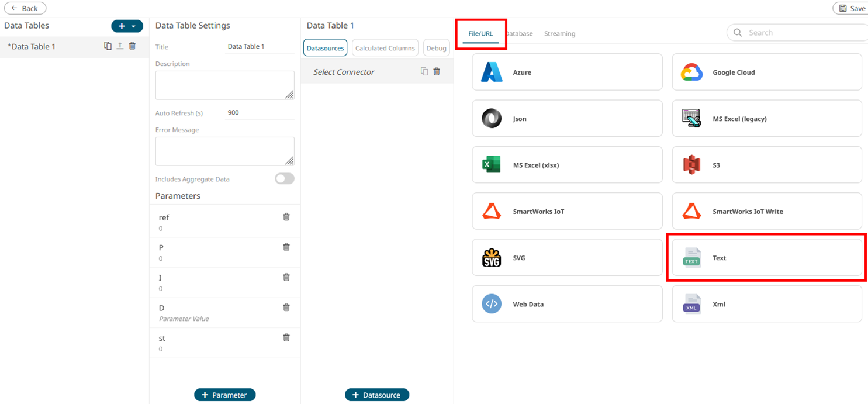Image resolution: width=868 pixels, height=404 pixels.
Task: Toggle Includes Aggregate Data switch
Action: coord(285,179)
